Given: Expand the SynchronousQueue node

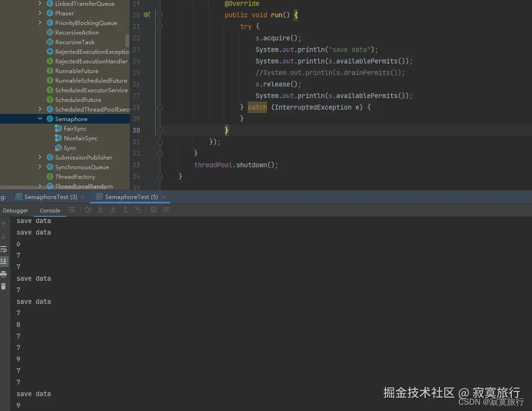Looking at the screenshot, I should [40, 167].
